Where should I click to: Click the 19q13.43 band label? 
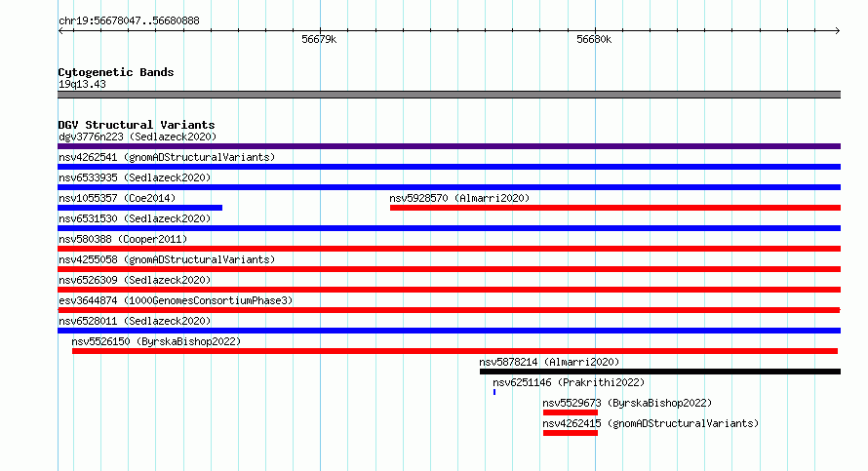tap(82, 84)
